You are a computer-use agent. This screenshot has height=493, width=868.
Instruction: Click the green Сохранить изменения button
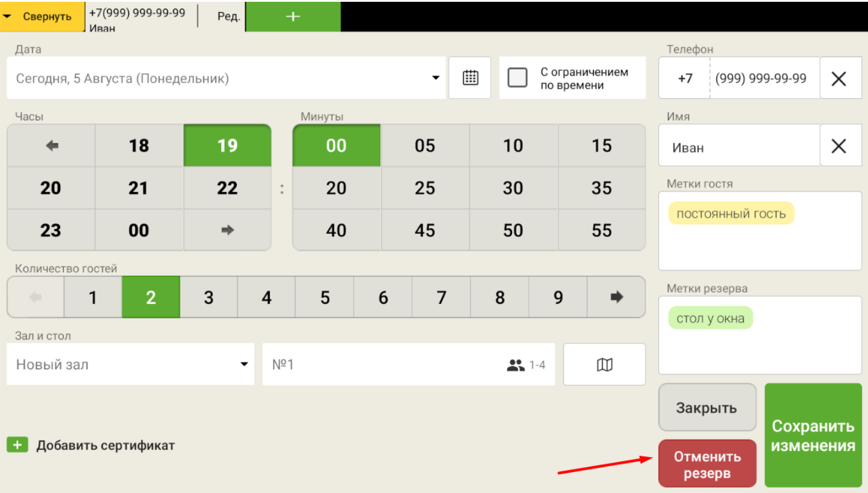click(813, 435)
